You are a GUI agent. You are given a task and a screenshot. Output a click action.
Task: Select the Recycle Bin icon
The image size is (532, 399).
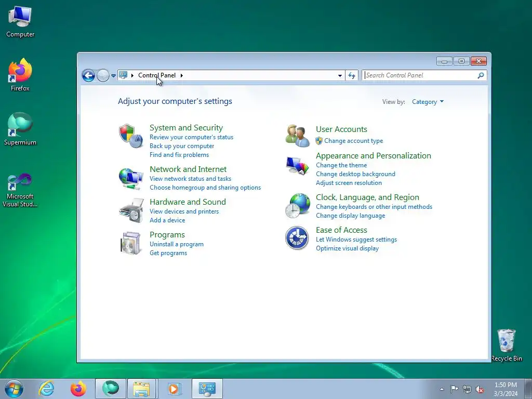coord(507,345)
